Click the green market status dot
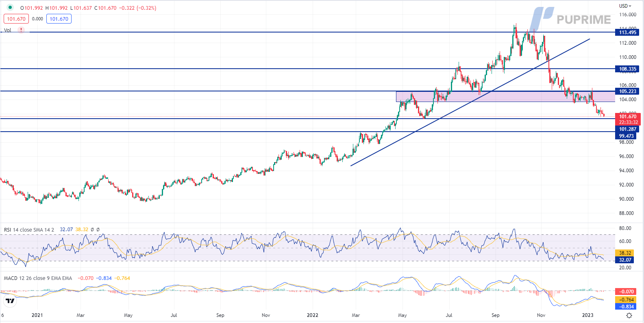Viewport: 644px width, 323px height. pos(10,8)
